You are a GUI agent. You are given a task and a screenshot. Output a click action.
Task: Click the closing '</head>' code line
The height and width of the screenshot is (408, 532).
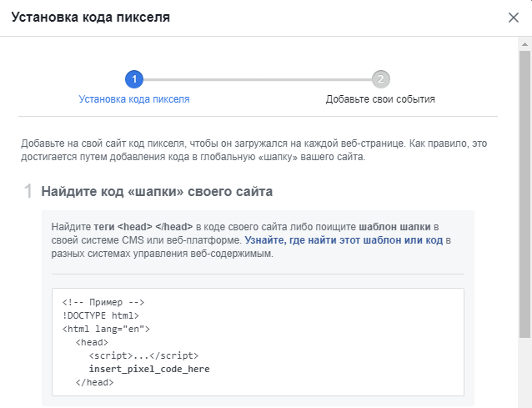[x=95, y=382]
